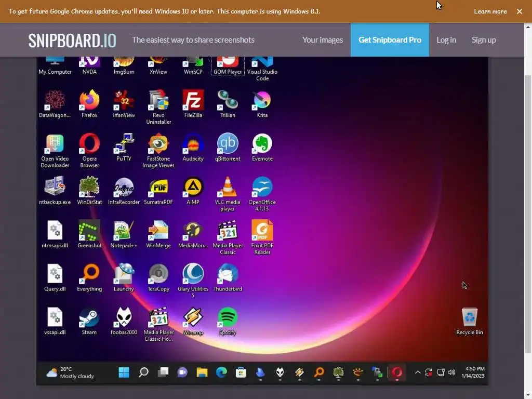Screen dimensions: 532x399
Task: Open the weather widget showing 20°C
Action: (70, 373)
